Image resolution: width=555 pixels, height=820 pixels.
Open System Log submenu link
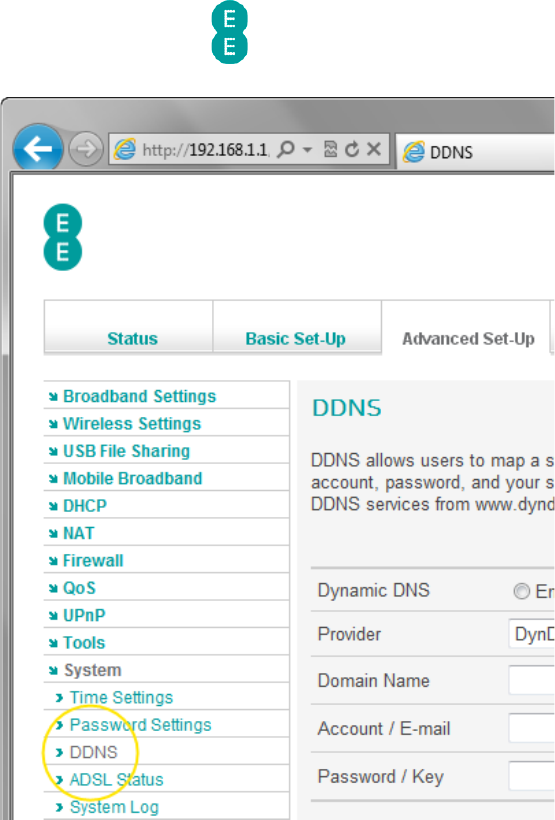pyautogui.click(x=114, y=807)
